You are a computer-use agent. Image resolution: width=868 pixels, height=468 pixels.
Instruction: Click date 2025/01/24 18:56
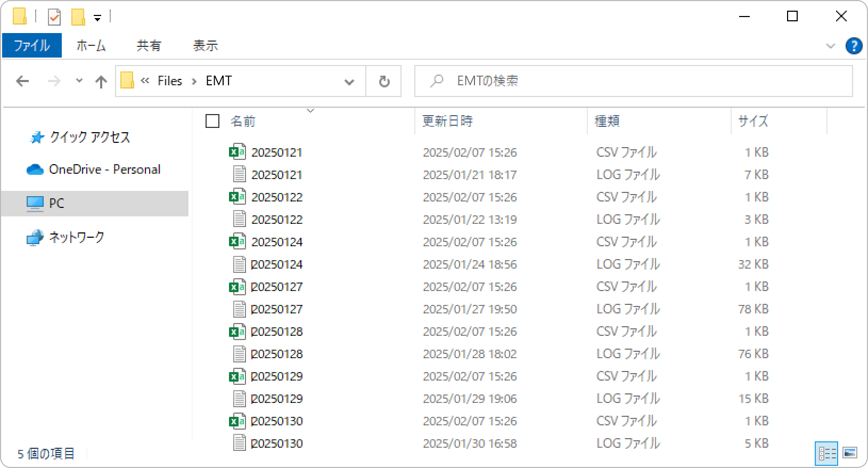click(470, 264)
